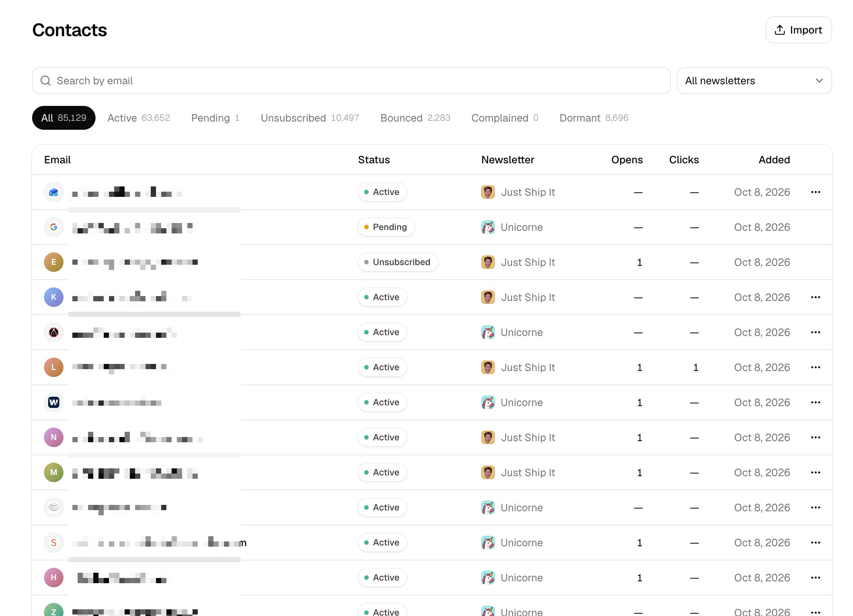Click the Email column header
The width and height of the screenshot is (853, 616).
click(57, 160)
